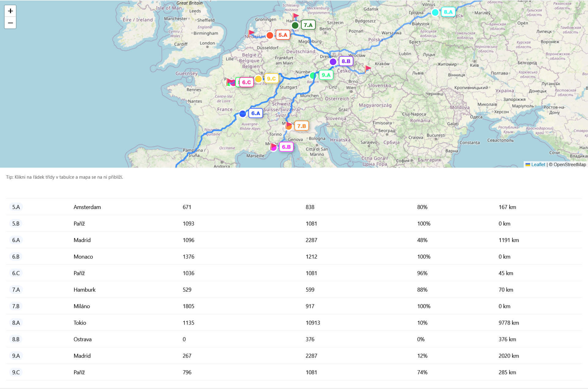Click the 6.B class badge in table
The width and height of the screenshot is (588, 389).
tap(16, 256)
